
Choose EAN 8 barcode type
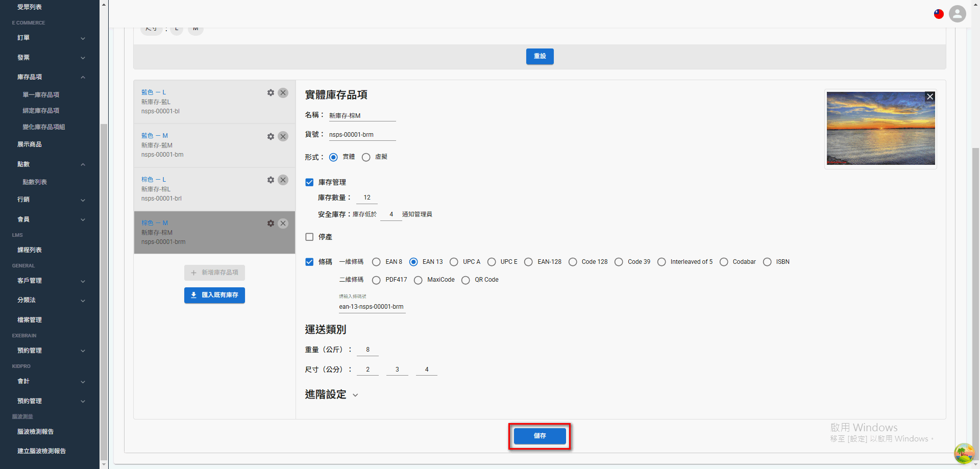[376, 262]
